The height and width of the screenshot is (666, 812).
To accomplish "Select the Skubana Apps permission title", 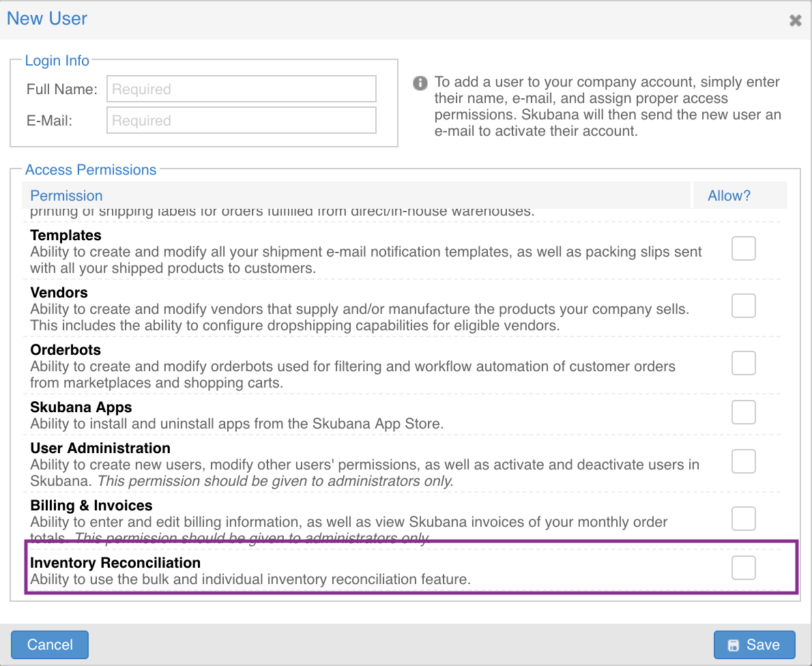I will point(81,407).
